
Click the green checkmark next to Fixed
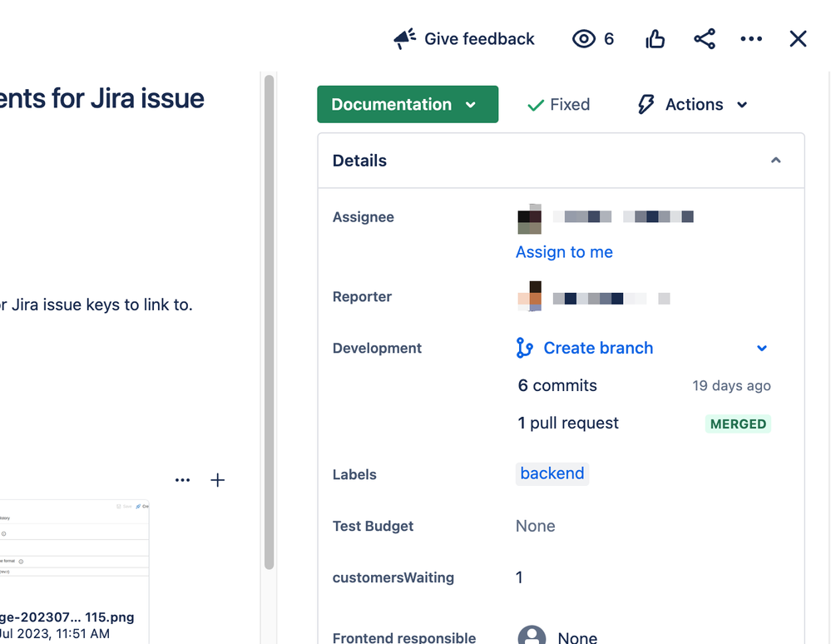click(x=536, y=105)
